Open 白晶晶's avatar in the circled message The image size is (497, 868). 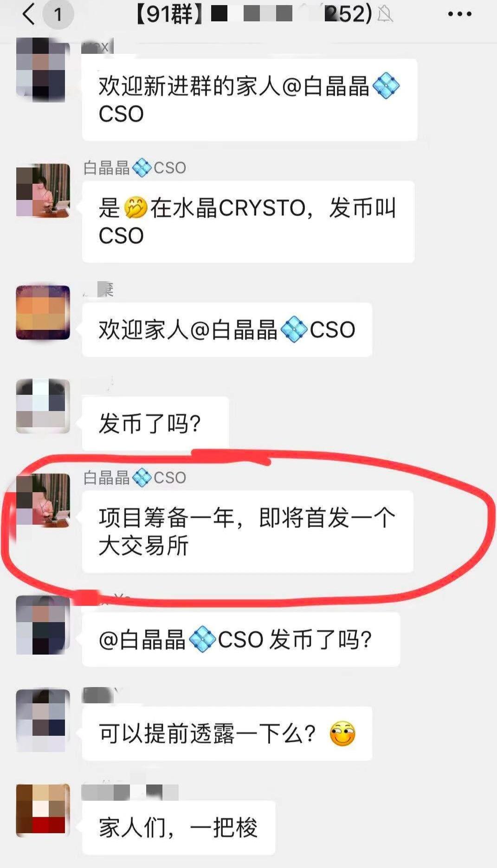(x=43, y=500)
